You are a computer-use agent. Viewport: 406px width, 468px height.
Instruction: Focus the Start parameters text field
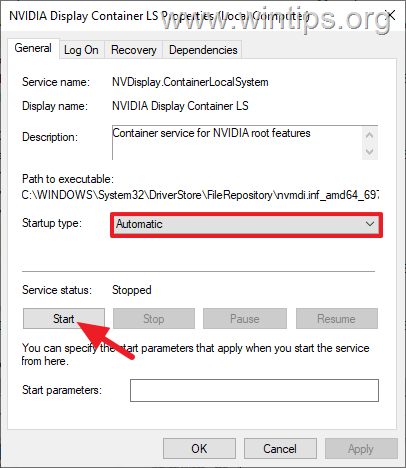(254, 390)
